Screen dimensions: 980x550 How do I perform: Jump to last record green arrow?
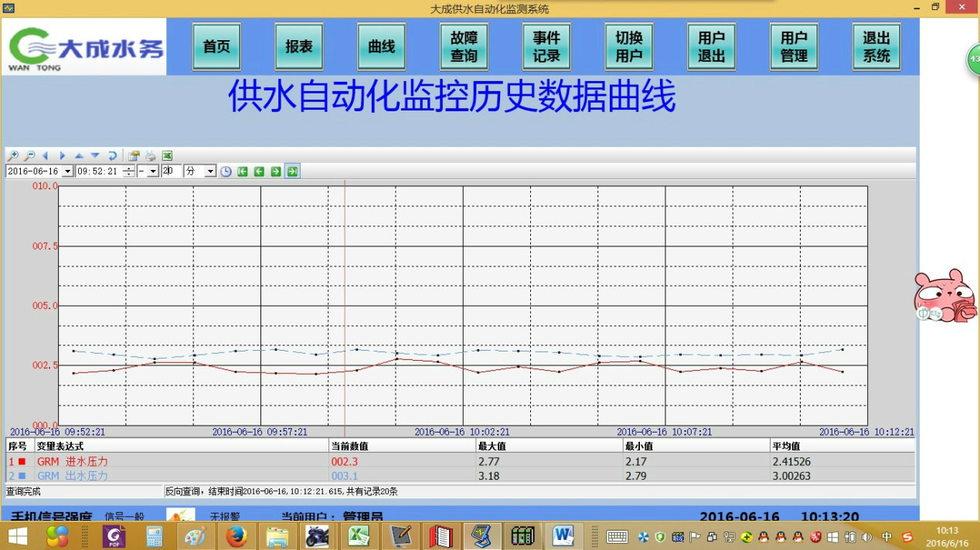tap(292, 171)
